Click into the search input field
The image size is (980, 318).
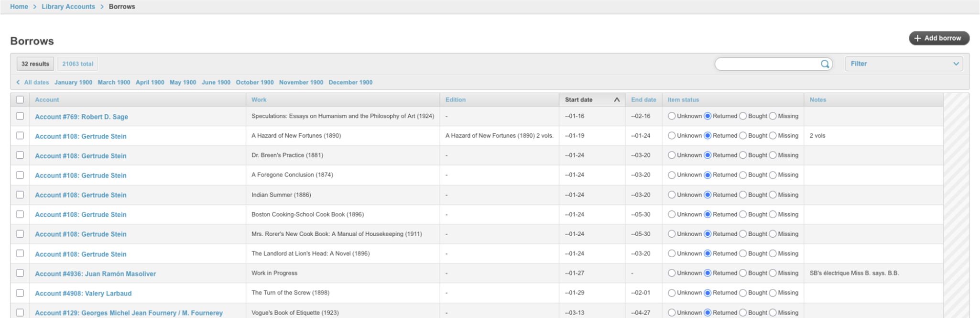(767, 64)
